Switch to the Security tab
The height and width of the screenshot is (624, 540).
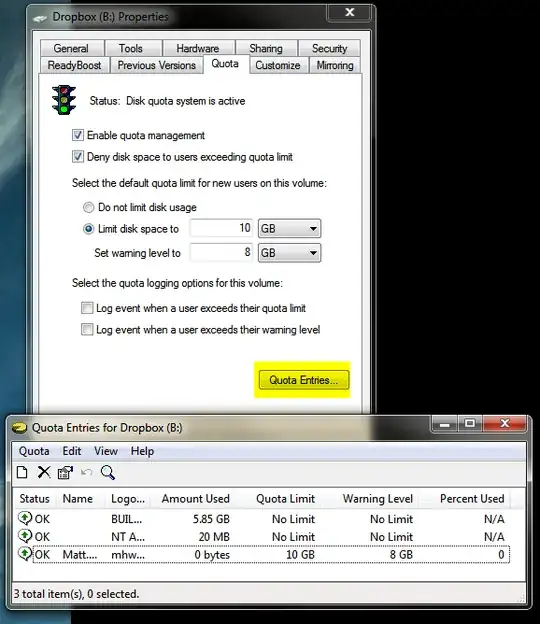(329, 49)
